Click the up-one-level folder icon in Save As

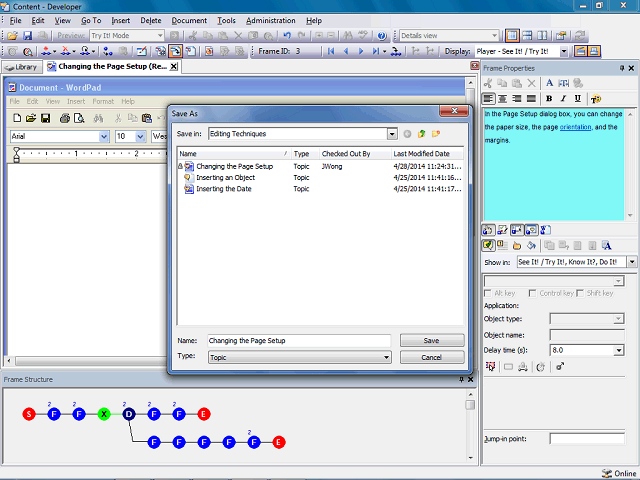(x=421, y=134)
